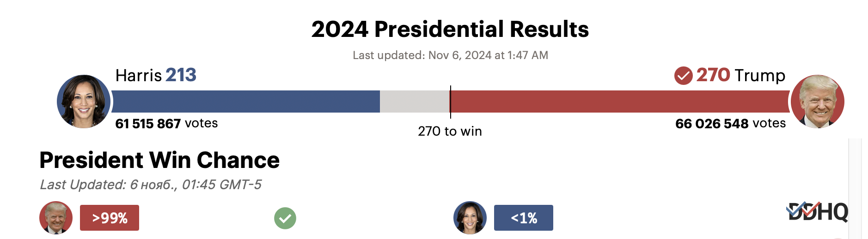Click Harris's small avatar in Win Chance
This screenshot has height=239, width=868.
pyautogui.click(x=470, y=218)
